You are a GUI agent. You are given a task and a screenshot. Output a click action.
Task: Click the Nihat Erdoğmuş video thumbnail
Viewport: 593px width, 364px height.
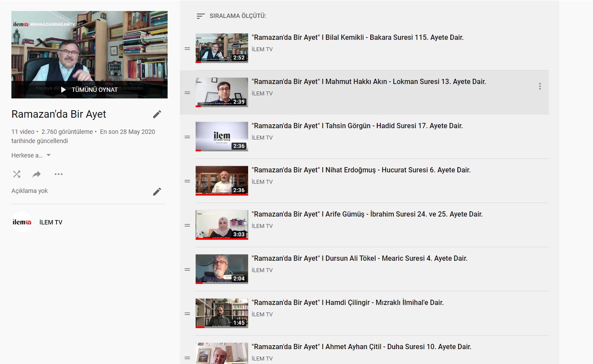click(222, 181)
